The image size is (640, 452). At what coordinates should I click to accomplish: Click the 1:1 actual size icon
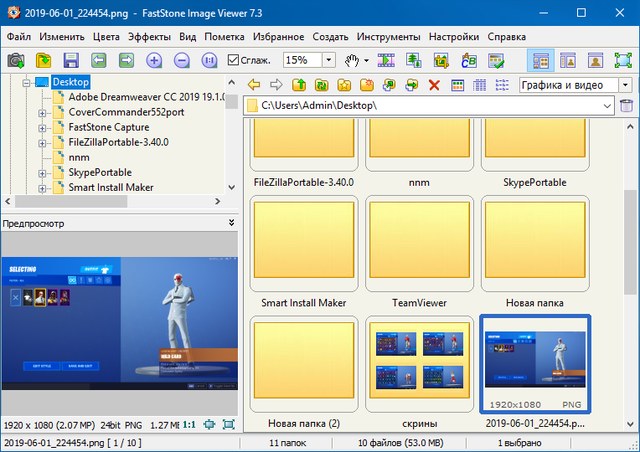tap(187, 425)
